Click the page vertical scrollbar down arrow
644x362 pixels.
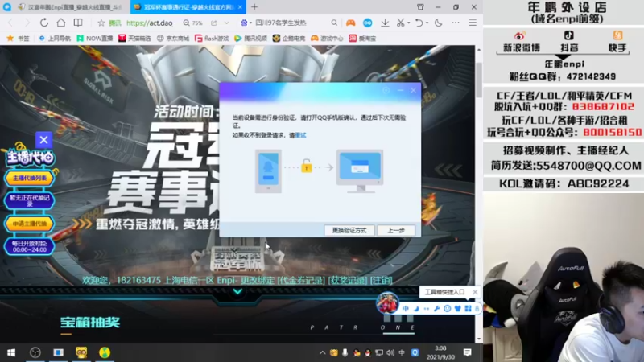click(479, 339)
